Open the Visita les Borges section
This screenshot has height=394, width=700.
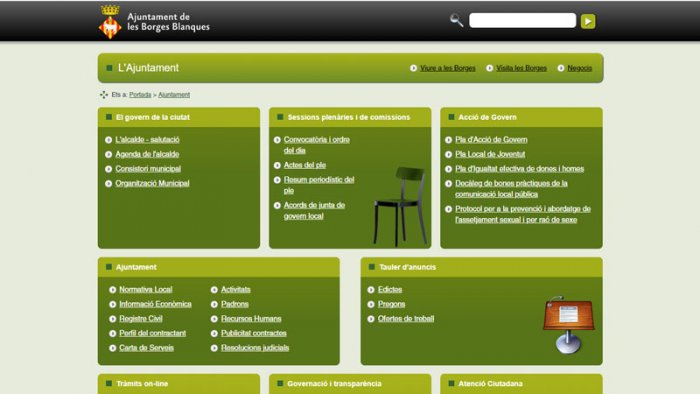[x=521, y=68]
